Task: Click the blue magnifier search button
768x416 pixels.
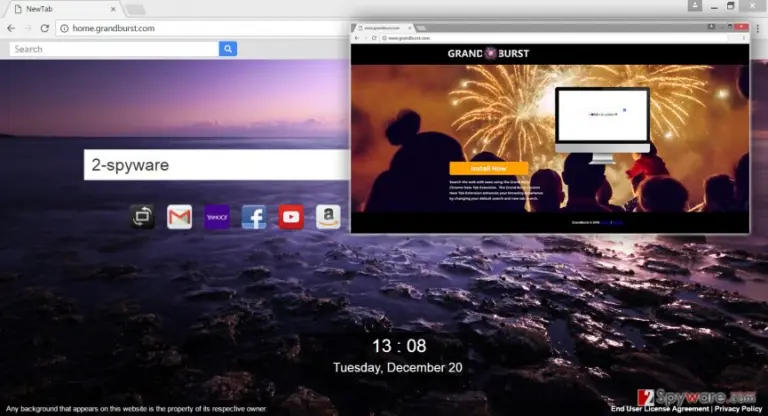Action: coord(228,49)
